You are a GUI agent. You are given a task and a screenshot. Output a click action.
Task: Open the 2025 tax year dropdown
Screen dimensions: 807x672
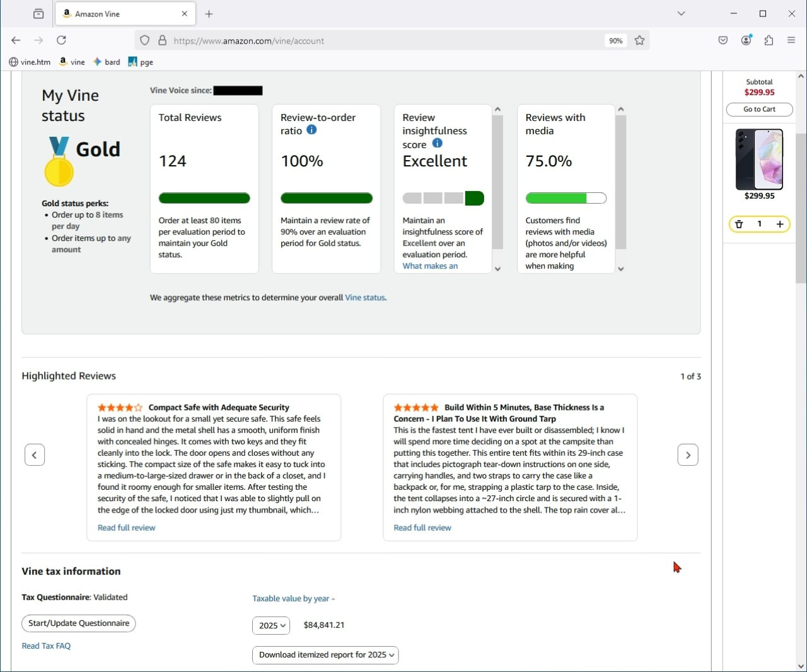pos(271,625)
